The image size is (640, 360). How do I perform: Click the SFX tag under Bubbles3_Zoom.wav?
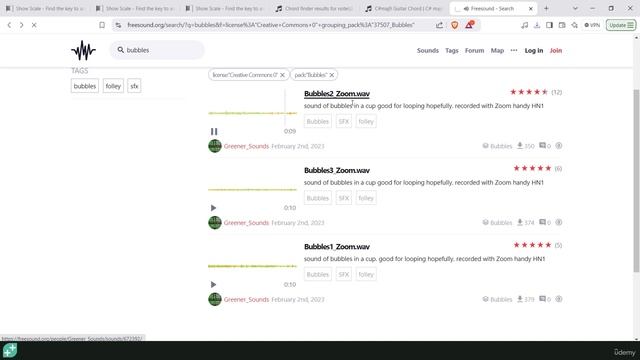coord(344,198)
